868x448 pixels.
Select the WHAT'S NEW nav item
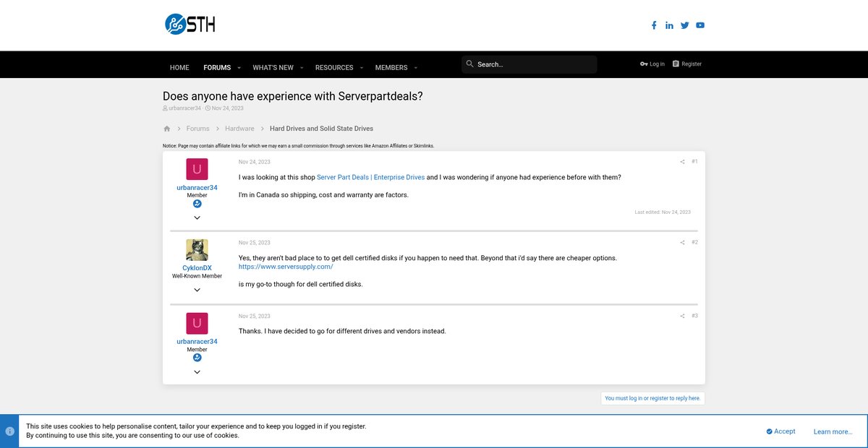click(x=273, y=68)
